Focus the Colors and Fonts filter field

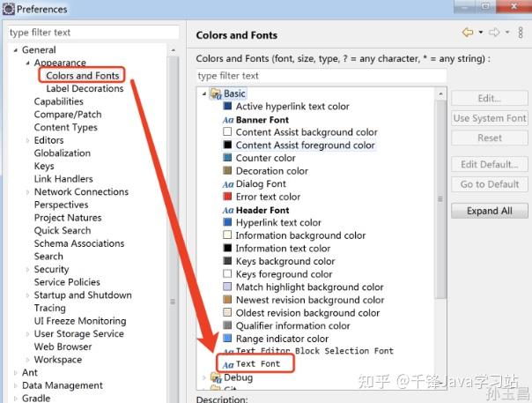321,76
